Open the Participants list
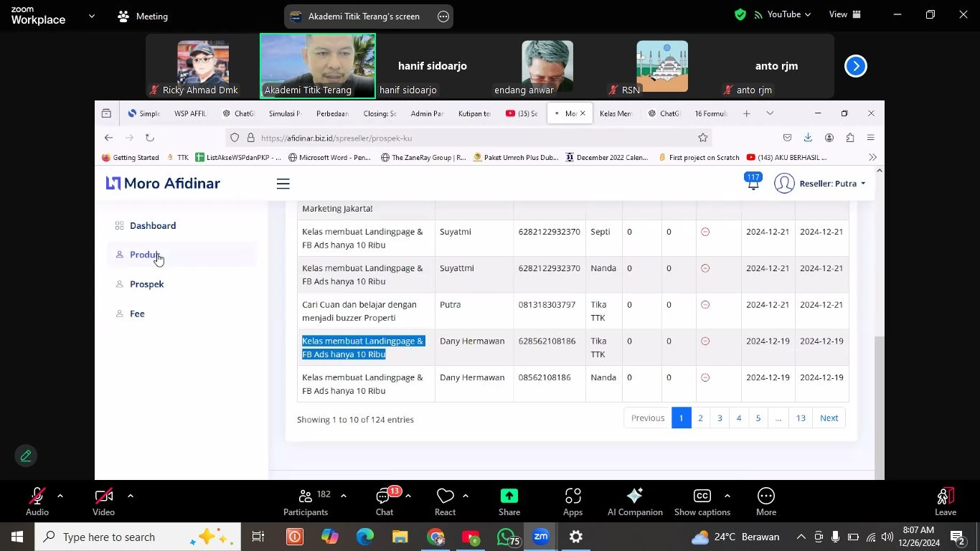 coord(306,501)
